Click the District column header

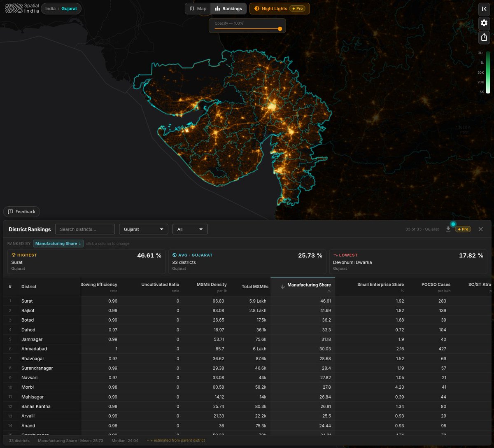pos(29,287)
